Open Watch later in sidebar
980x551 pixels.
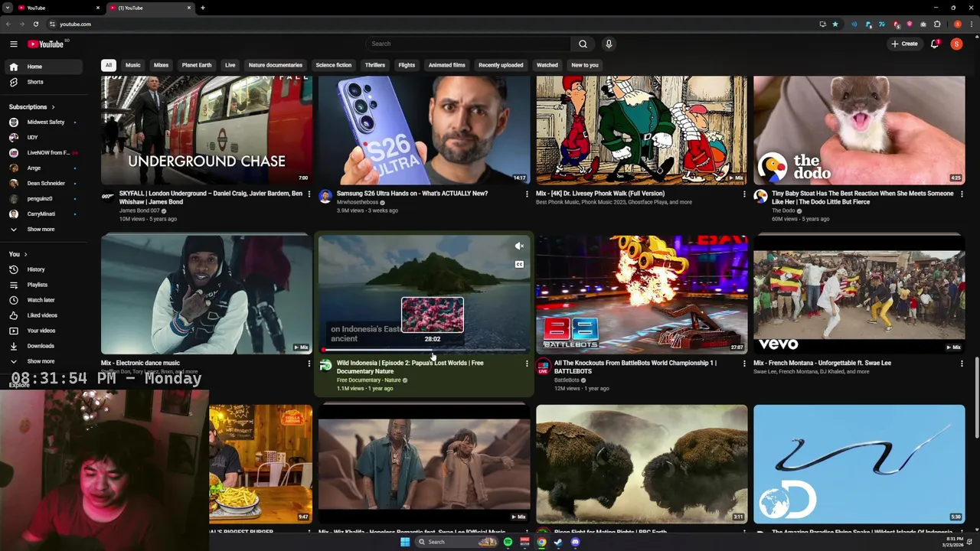[x=41, y=300]
